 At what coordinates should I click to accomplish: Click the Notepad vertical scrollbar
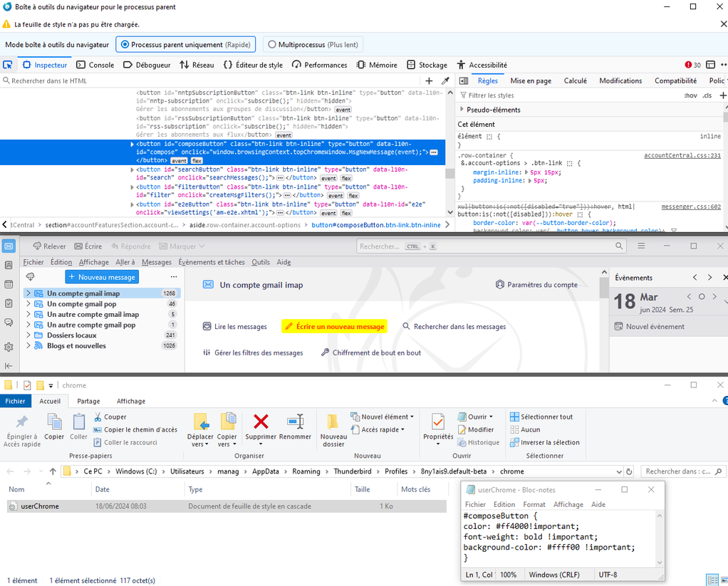(x=660, y=539)
